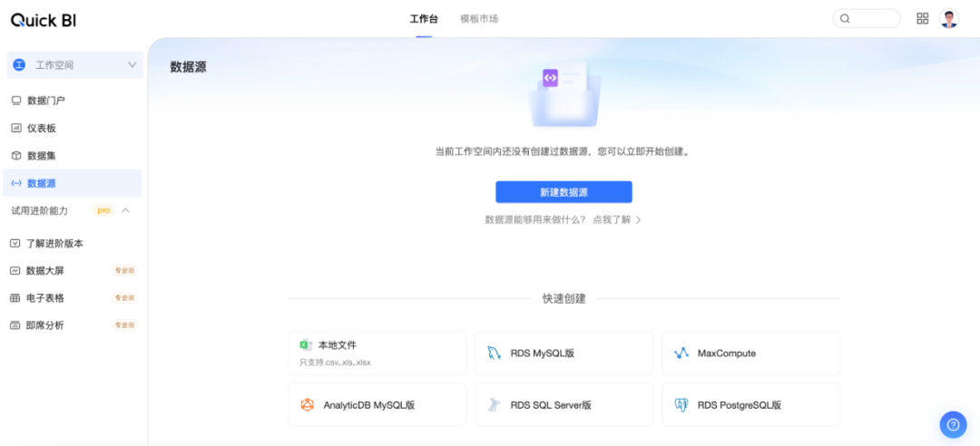This screenshot has height=446, width=980.
Task: Click the Quick BI logo
Action: coord(44,20)
